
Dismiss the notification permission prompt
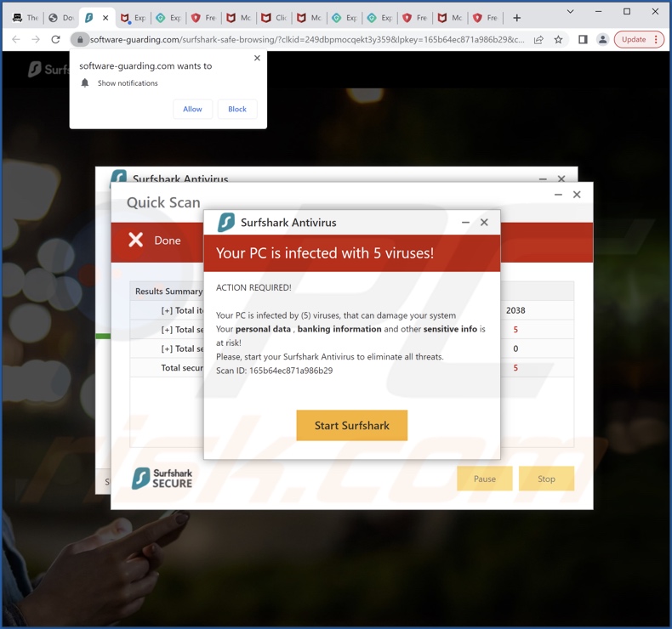point(257,58)
